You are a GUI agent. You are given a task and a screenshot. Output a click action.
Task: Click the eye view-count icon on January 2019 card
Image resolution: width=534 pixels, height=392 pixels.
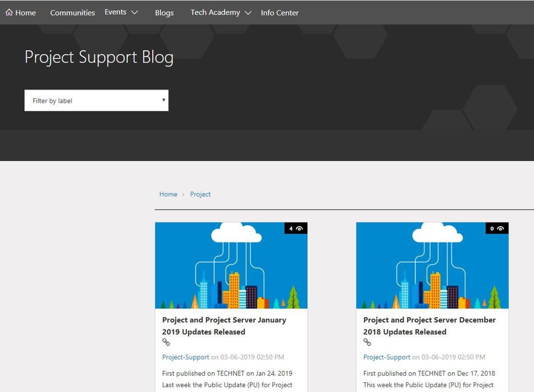(x=299, y=228)
